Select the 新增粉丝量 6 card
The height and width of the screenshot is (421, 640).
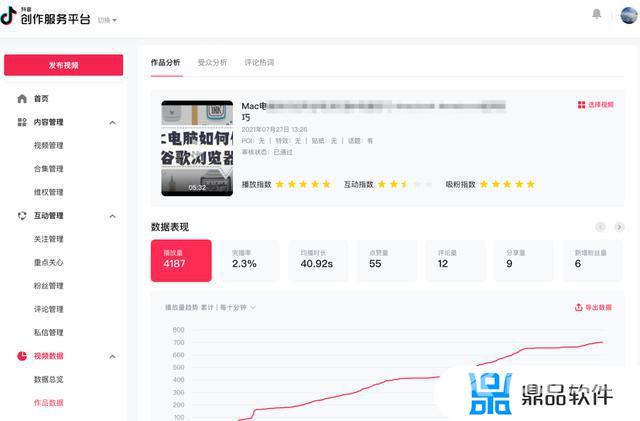[593, 261]
